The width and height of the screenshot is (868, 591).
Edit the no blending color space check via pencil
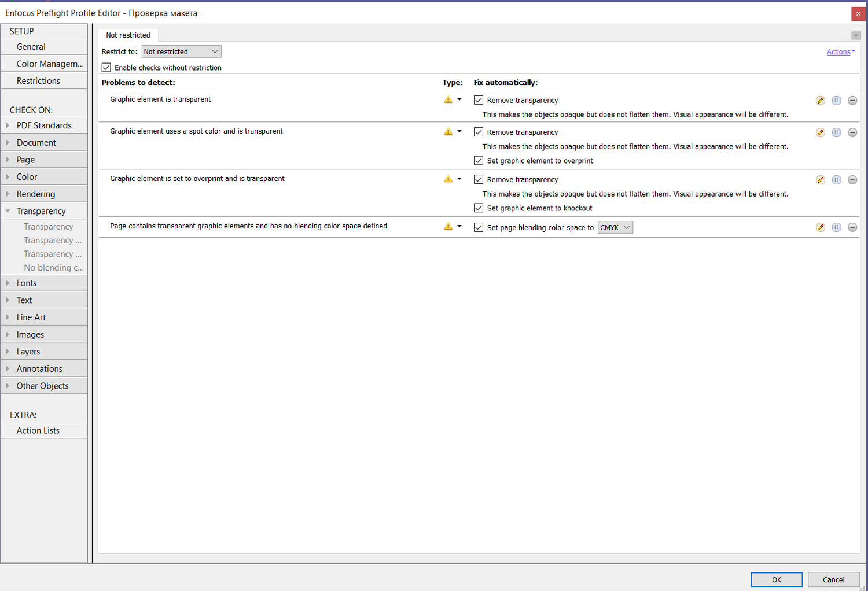[821, 227]
